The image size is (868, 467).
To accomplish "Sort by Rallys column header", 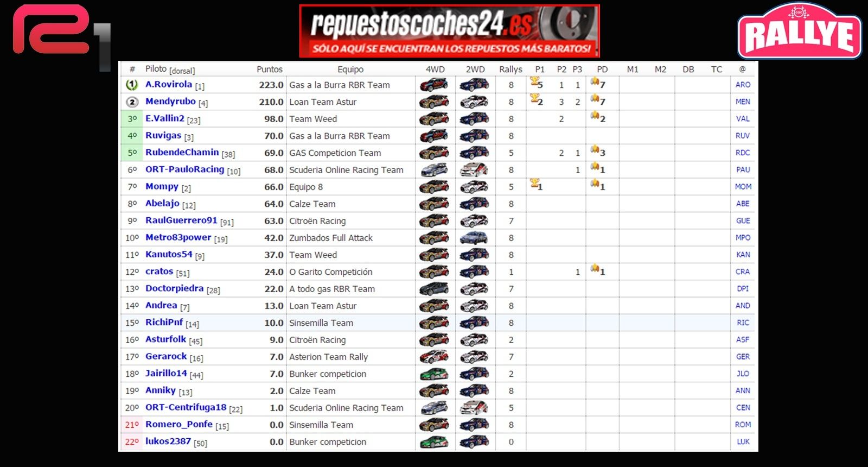I will tap(510, 69).
